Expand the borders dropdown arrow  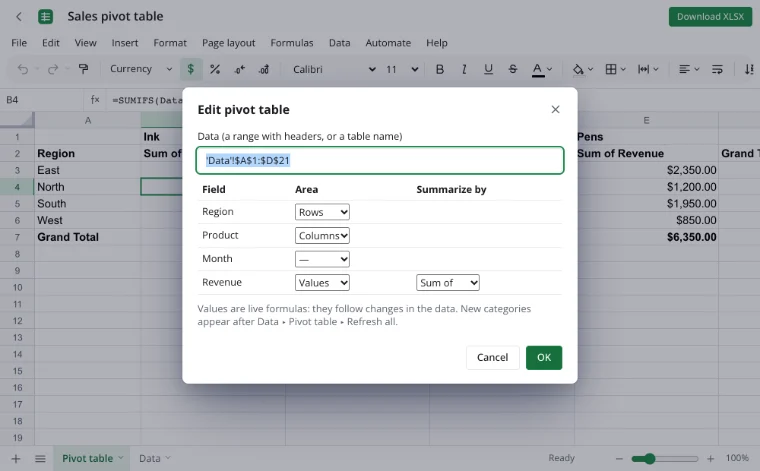(x=623, y=69)
